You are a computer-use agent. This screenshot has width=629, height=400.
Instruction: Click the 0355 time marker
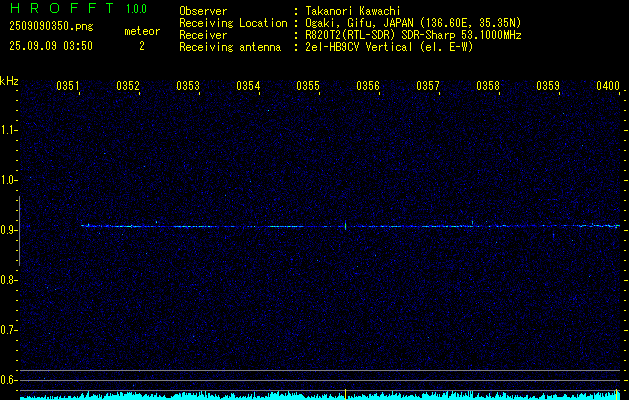[308, 85]
